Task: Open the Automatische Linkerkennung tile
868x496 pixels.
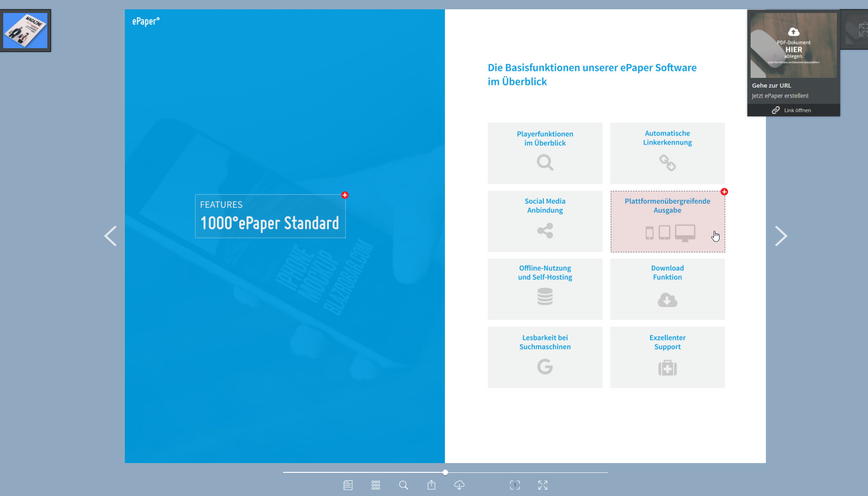Action: (668, 153)
